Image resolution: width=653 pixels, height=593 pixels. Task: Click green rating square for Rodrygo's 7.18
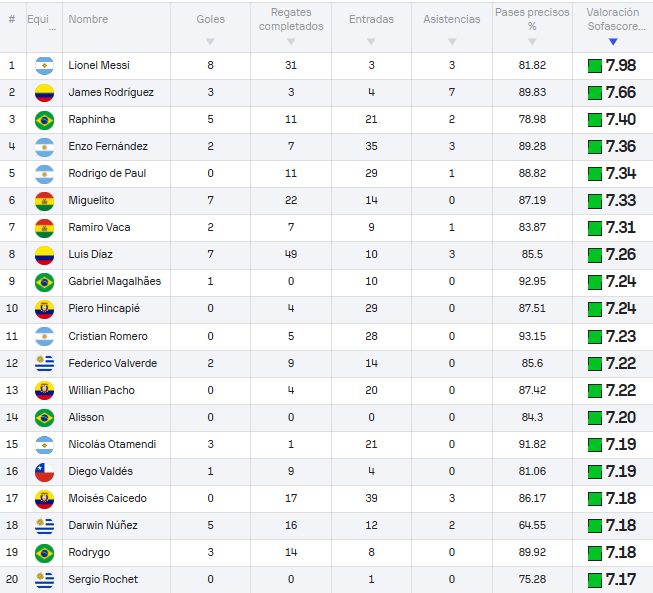point(594,552)
